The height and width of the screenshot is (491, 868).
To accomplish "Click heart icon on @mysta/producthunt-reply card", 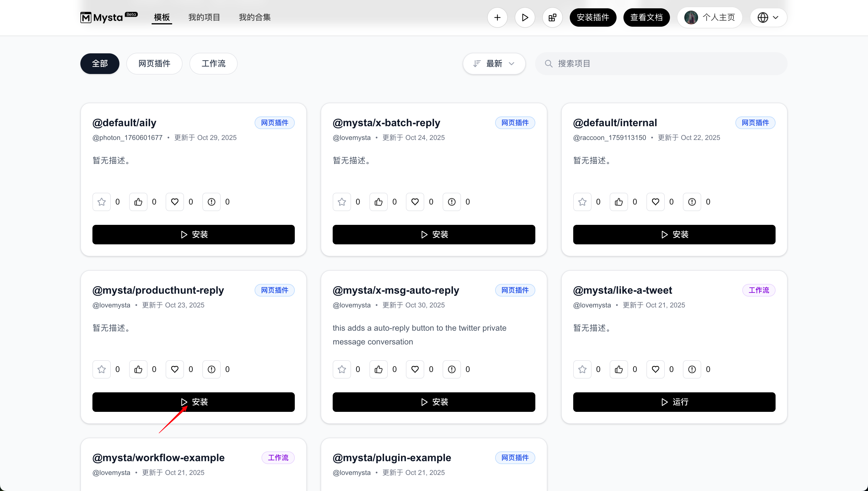I will point(175,369).
